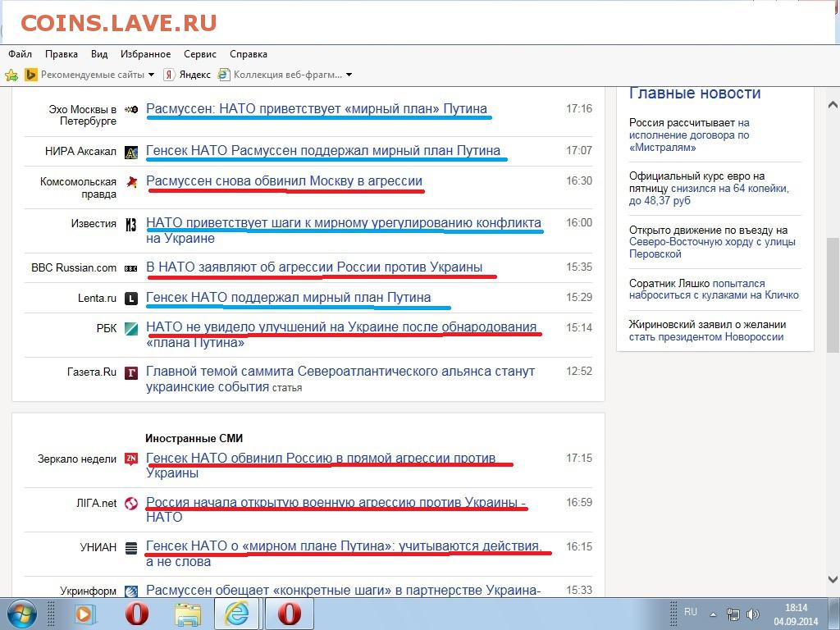The image size is (840, 630).
Task: Click the 'Иностранные СМИ' section heading
Action: coord(194,438)
